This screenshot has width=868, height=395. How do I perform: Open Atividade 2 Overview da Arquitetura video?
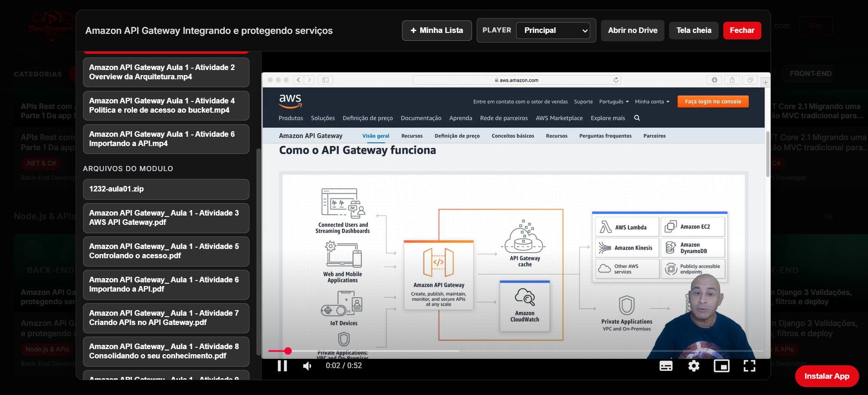coord(166,72)
